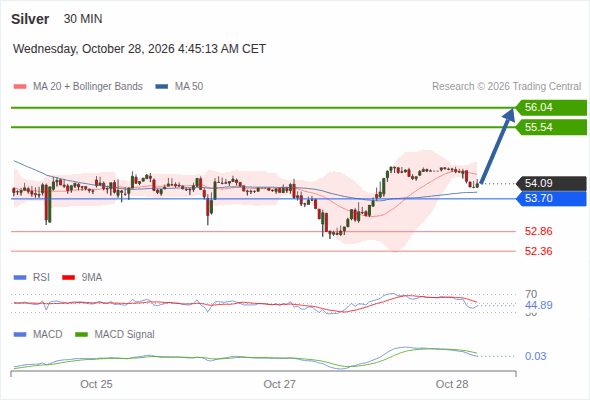Click the 9MA legend label
This screenshot has width=590, height=400.
[92, 278]
